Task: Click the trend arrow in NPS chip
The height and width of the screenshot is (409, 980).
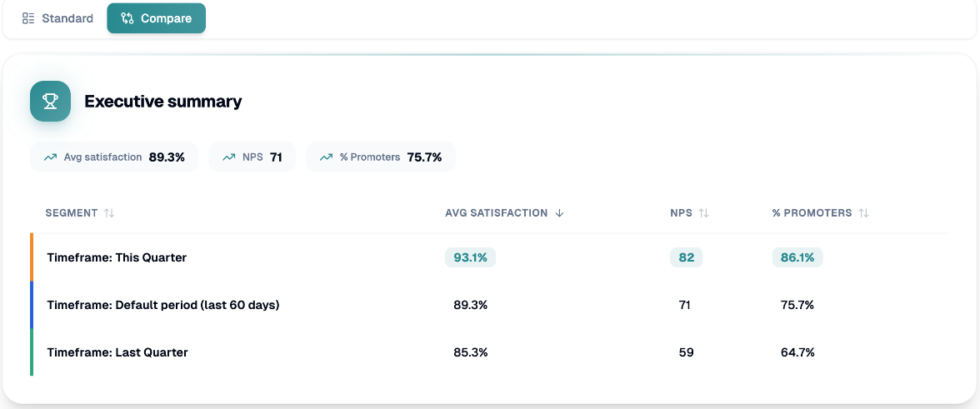Action: (229, 157)
